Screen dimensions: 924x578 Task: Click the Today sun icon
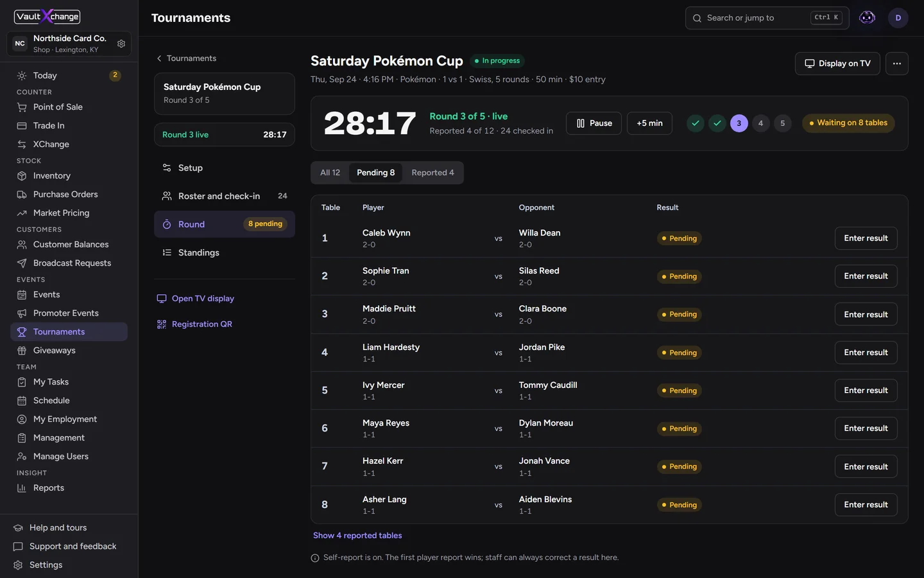click(22, 75)
